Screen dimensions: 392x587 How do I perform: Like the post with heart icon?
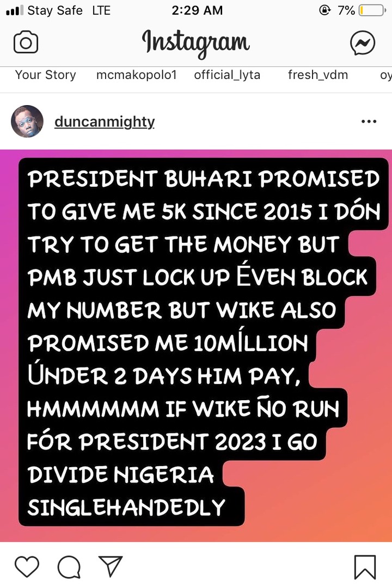pos(27,566)
